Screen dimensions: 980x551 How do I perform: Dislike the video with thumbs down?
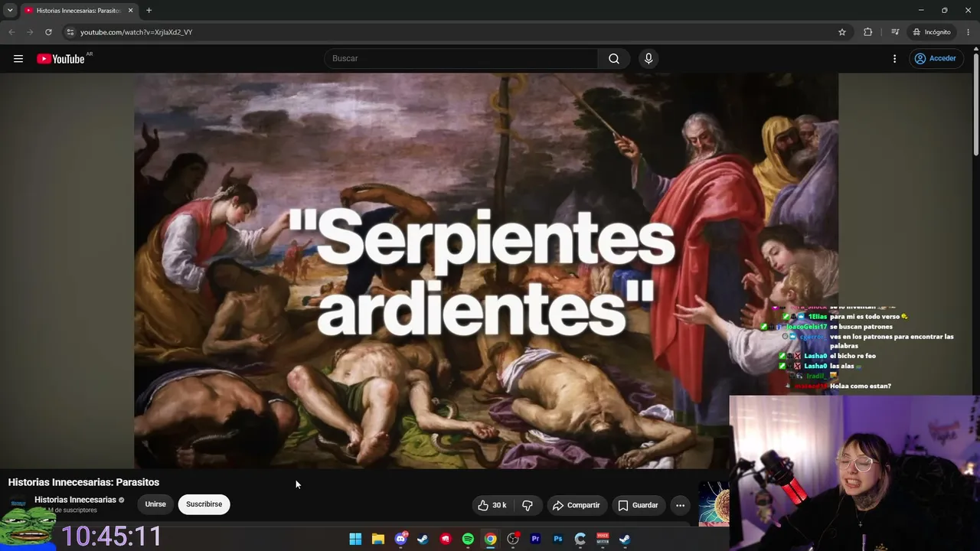[x=528, y=505]
